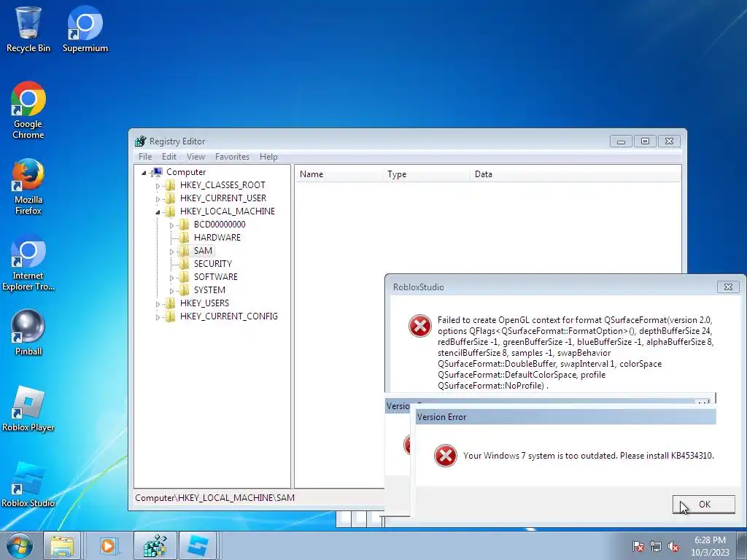Image resolution: width=747 pixels, height=560 pixels.
Task: Open the File menu in Registry Editor
Action: click(145, 157)
